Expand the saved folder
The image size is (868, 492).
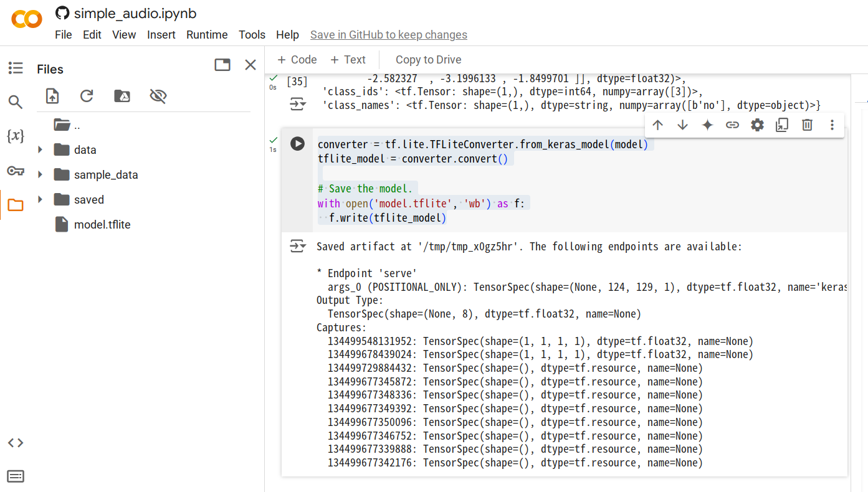pos(41,199)
